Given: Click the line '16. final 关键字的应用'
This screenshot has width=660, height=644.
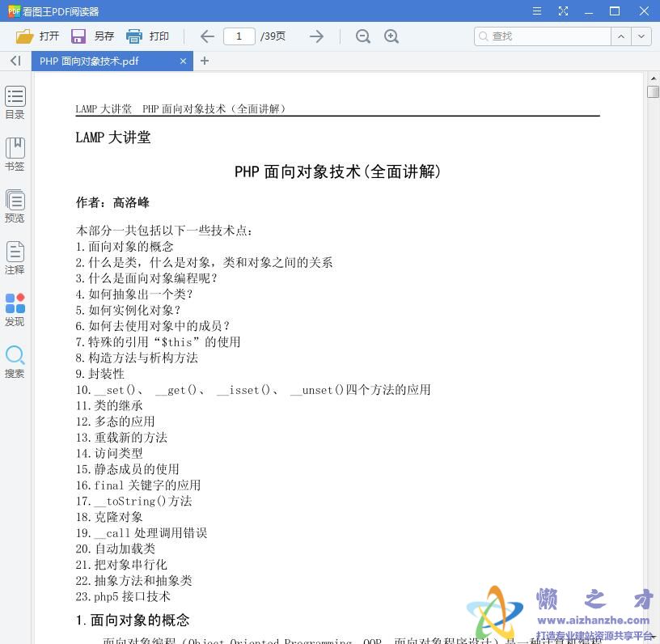Looking at the screenshot, I should click(138, 485).
